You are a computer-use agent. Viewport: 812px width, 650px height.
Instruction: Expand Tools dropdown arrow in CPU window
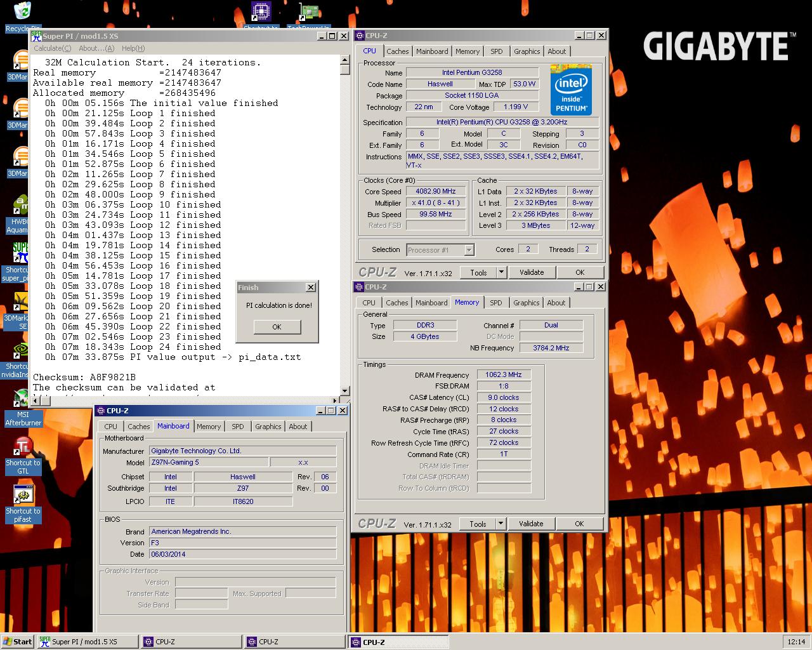click(501, 272)
